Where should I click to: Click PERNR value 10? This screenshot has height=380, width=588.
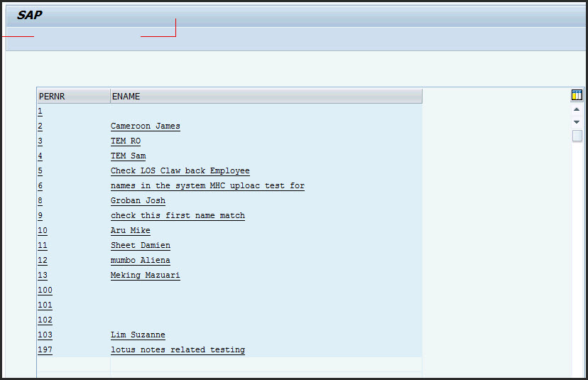[x=43, y=230]
